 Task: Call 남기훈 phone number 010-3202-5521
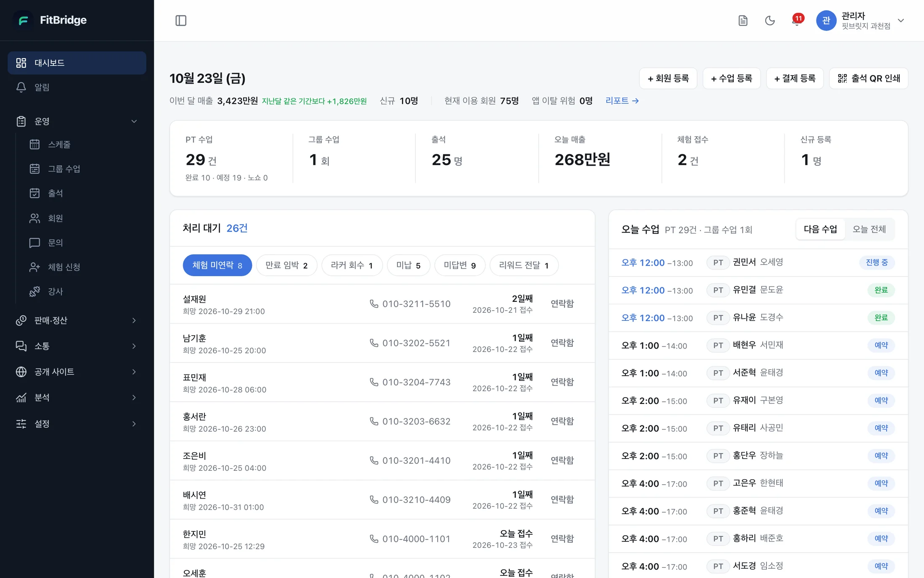point(410,343)
